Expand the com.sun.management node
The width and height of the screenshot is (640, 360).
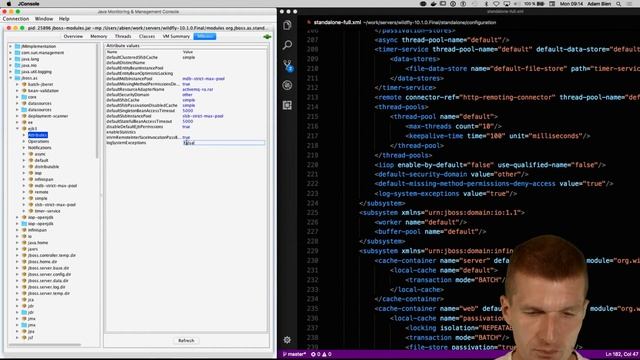11,53
